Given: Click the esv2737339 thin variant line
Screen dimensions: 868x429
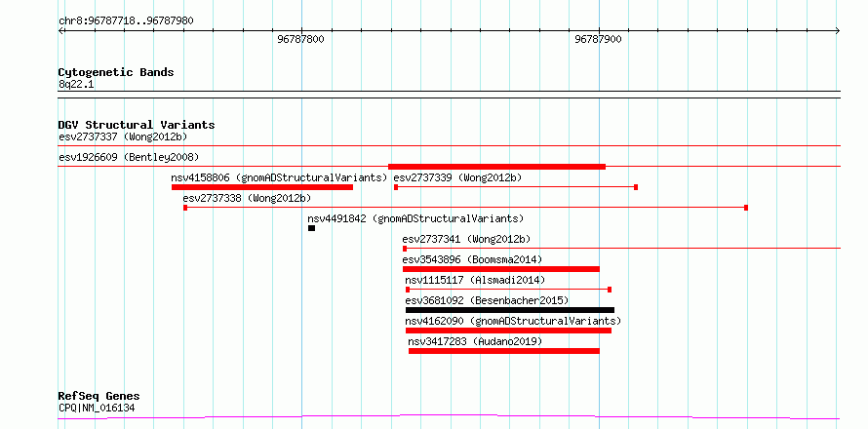Looking at the screenshot, I should pos(515,187).
